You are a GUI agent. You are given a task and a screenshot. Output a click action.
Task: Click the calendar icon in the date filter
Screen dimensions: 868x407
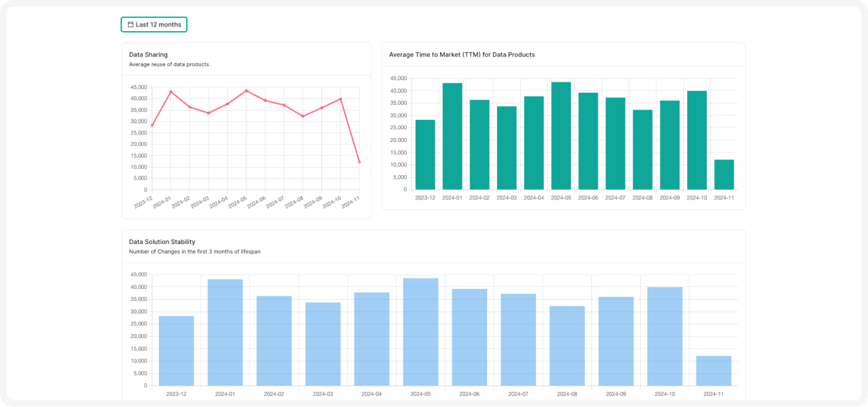[130, 24]
